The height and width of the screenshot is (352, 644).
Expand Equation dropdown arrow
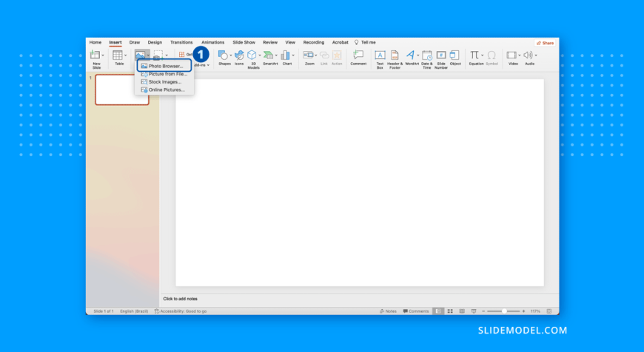tap(482, 55)
